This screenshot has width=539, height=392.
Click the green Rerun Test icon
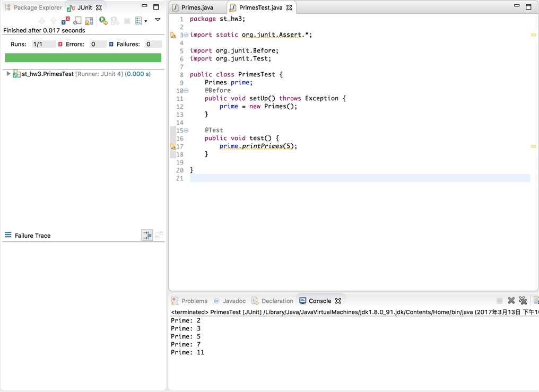[103, 21]
